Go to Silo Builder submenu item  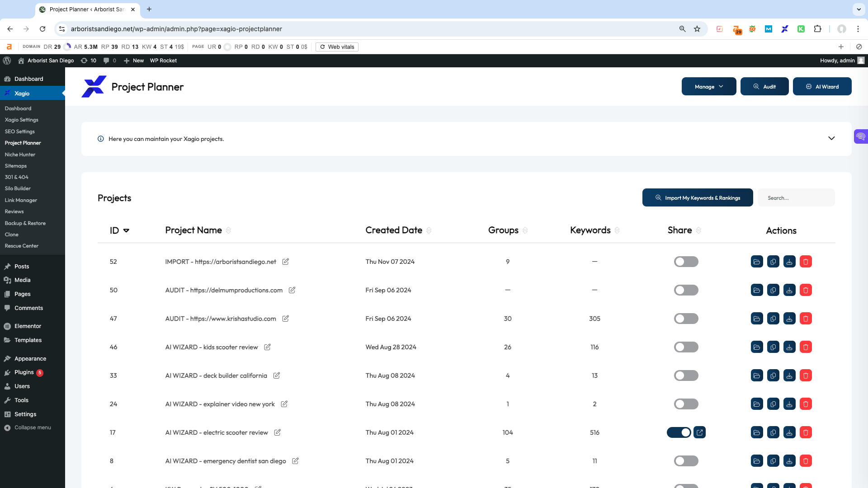(x=18, y=188)
